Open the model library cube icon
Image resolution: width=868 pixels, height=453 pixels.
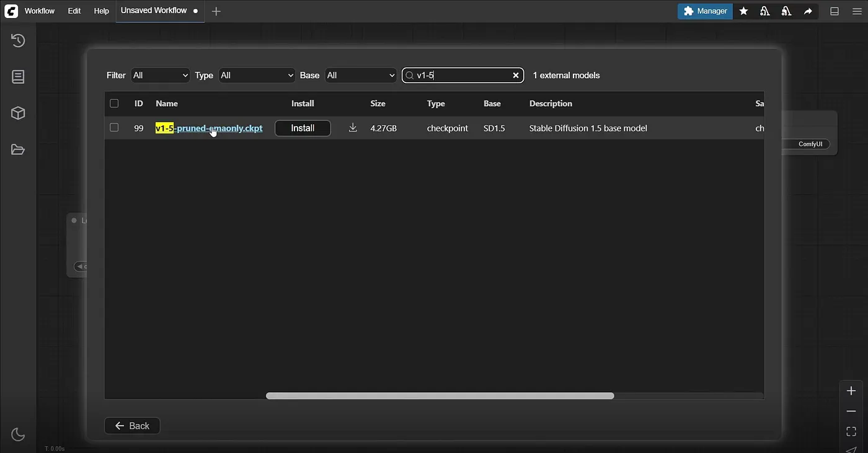(x=18, y=113)
